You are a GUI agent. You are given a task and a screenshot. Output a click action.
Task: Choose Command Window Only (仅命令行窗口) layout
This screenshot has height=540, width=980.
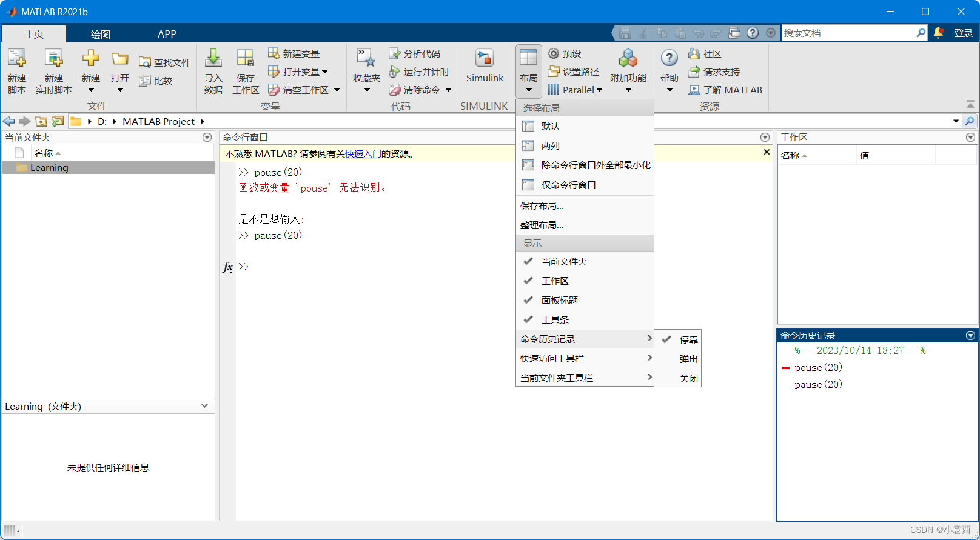tap(585, 185)
